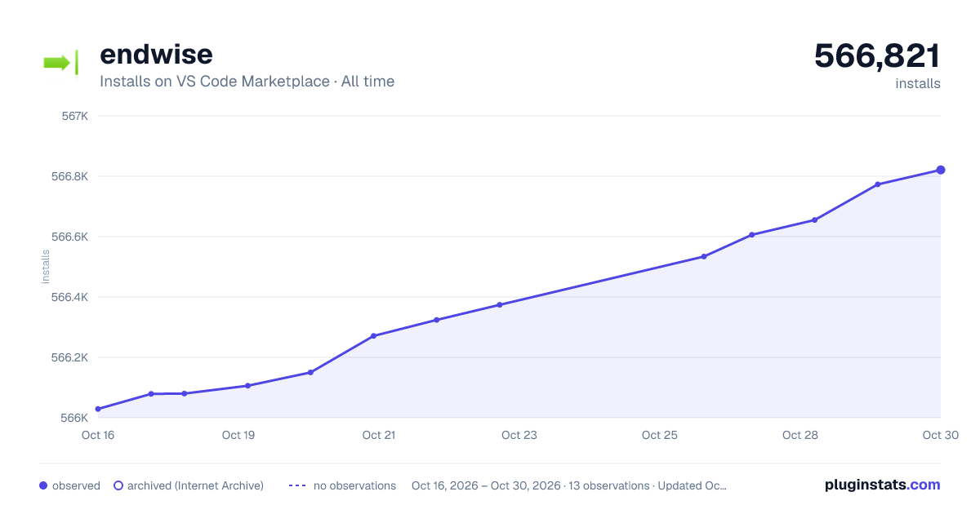Click the Oct 16 x-axis label
This screenshot has height=514, width=980.
coord(98,435)
